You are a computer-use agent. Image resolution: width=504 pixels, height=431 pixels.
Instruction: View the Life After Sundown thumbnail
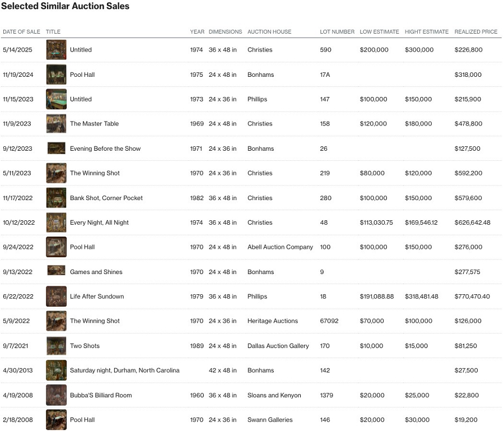pyautogui.click(x=56, y=296)
